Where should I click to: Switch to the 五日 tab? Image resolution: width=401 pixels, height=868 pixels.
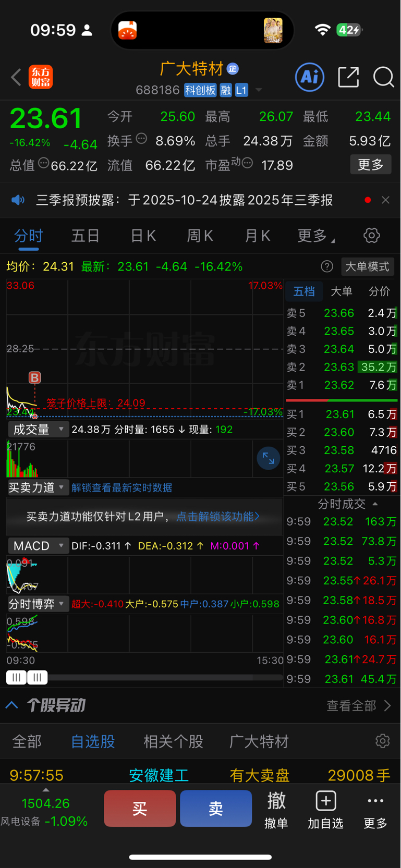click(86, 236)
